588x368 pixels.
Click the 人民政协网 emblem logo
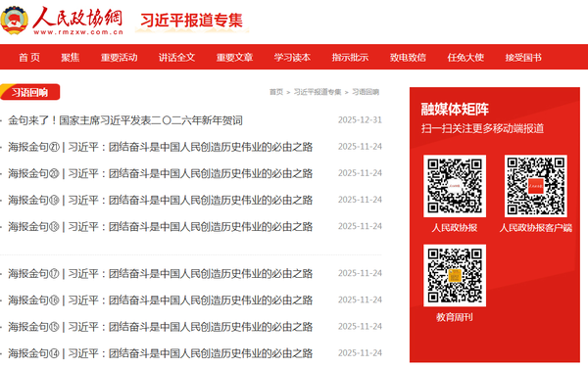point(15,20)
